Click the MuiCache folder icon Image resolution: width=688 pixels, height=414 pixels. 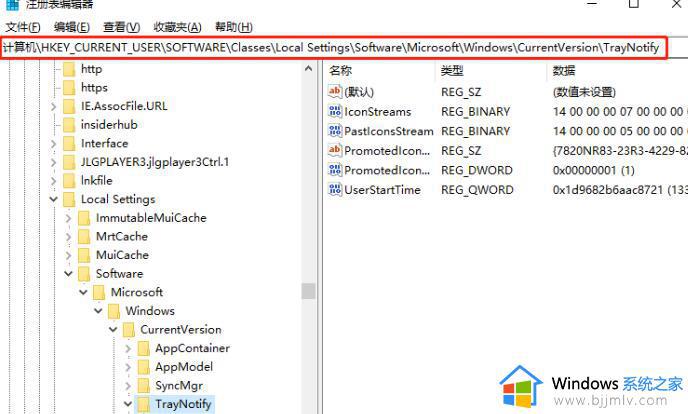pyautogui.click(x=84, y=255)
